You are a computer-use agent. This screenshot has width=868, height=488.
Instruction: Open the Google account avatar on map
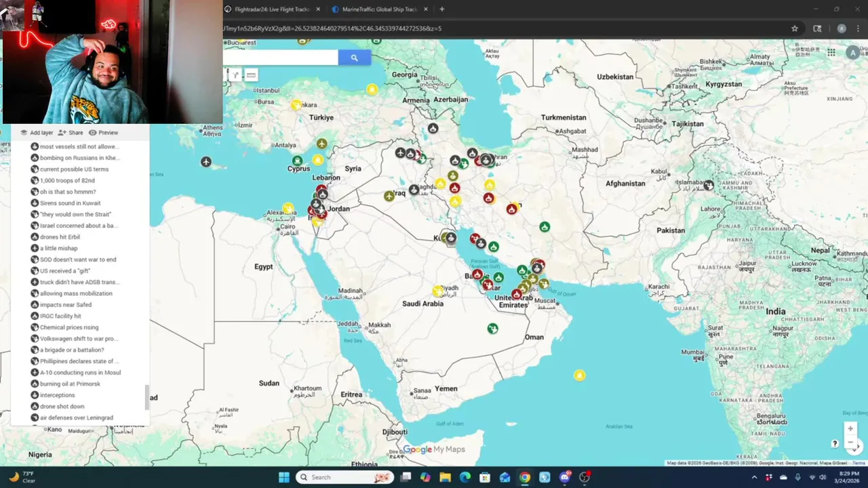click(853, 52)
